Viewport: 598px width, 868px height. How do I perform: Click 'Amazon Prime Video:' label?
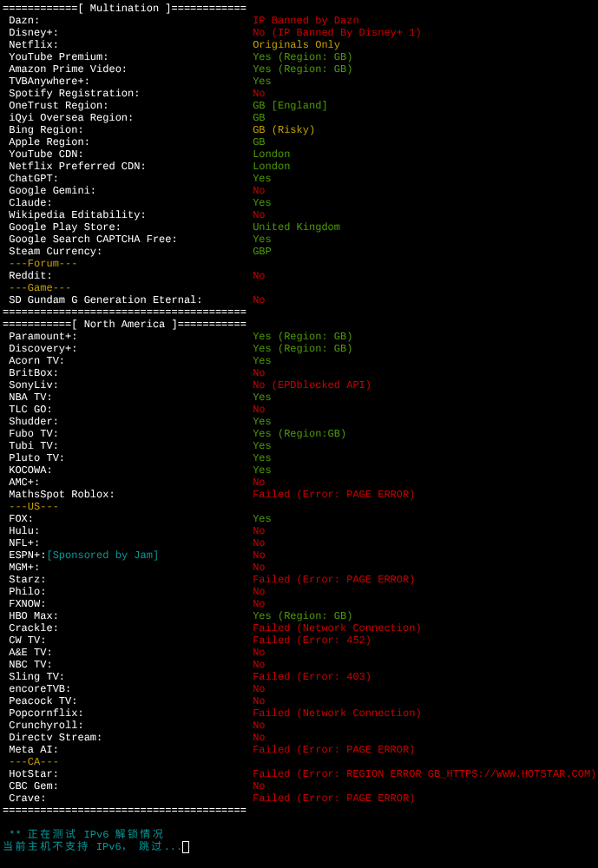[x=68, y=69]
